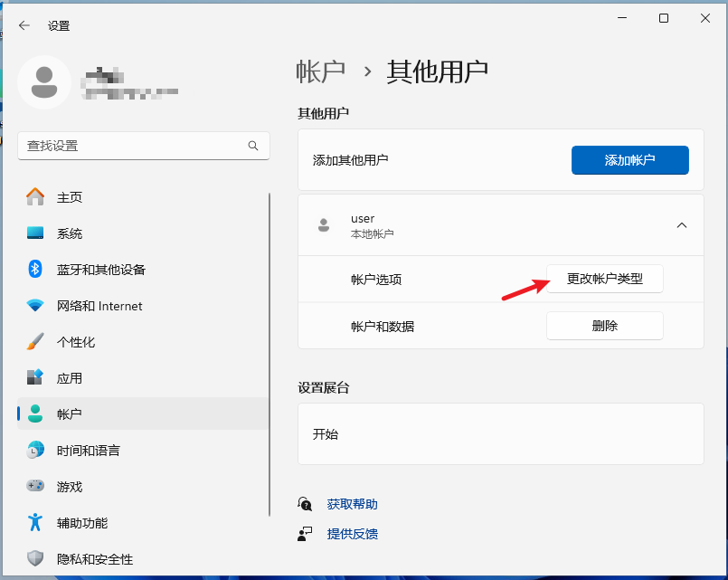This screenshot has height=580, width=728.
Task: Open the 获取帮助 link
Action: tap(353, 504)
